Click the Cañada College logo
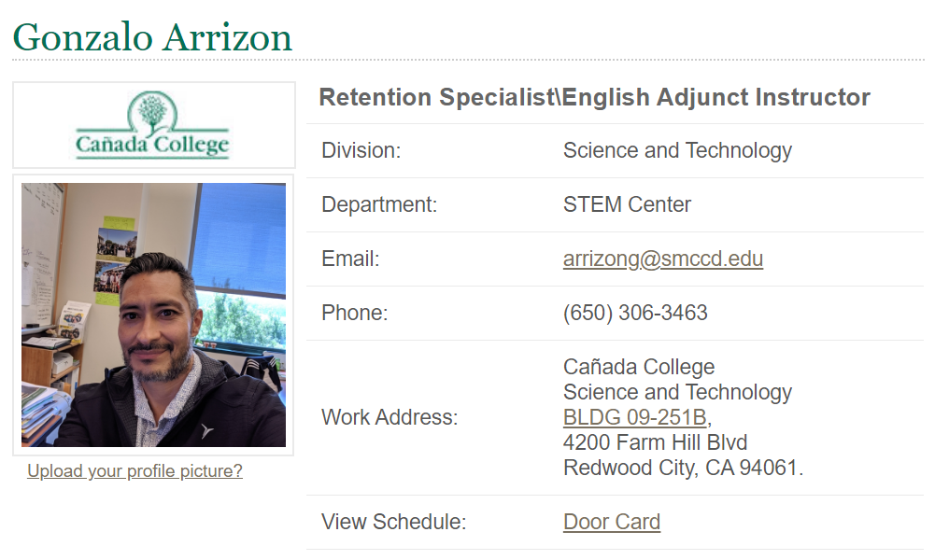Screen dimensions: 949x560 point(153,125)
